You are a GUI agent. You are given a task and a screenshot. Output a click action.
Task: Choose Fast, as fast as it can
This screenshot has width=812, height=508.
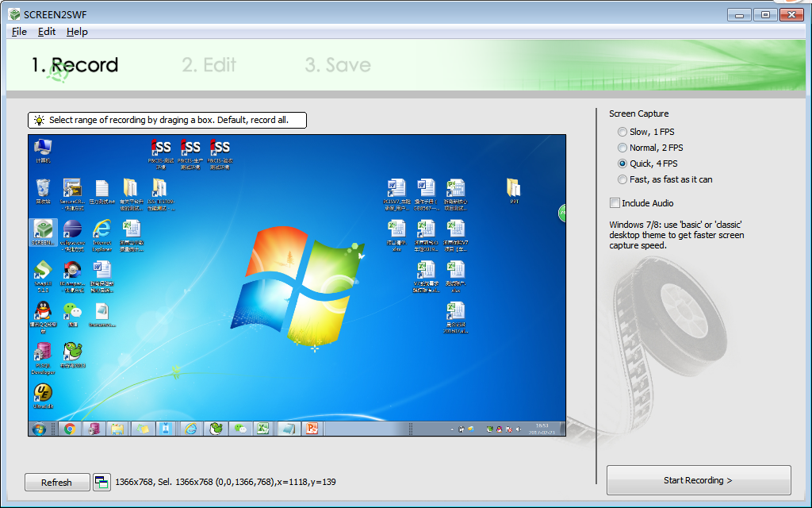coord(665,179)
